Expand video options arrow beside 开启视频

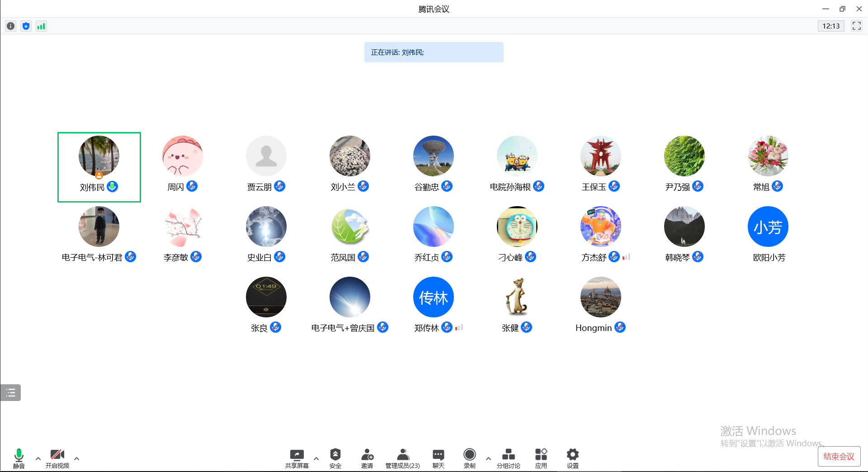pyautogui.click(x=77, y=458)
